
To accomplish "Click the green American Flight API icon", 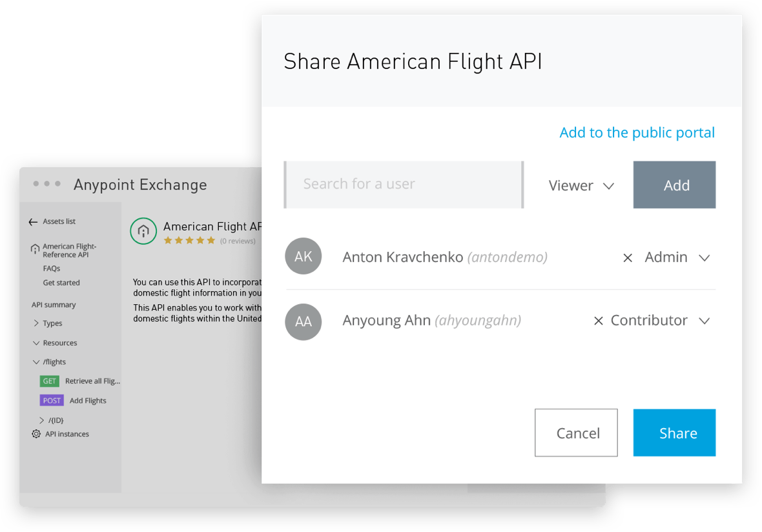I will pos(143,230).
